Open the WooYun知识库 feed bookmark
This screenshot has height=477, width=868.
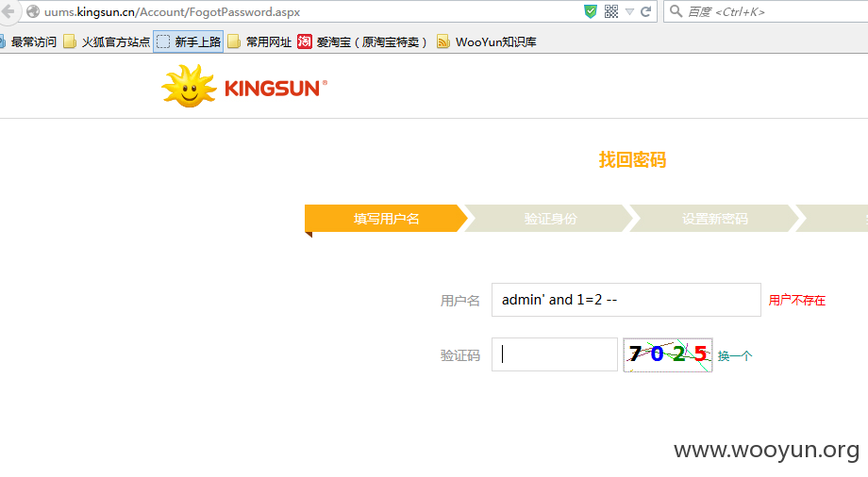487,42
